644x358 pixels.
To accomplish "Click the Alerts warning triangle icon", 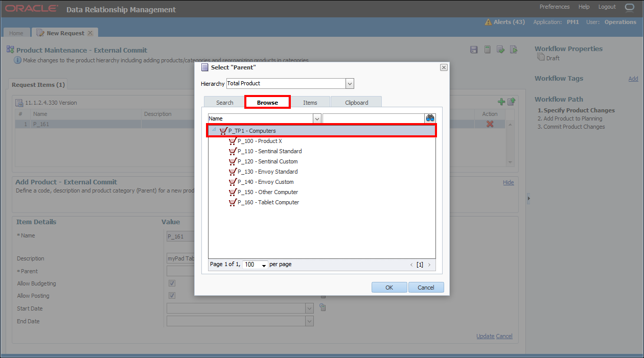I will point(488,22).
